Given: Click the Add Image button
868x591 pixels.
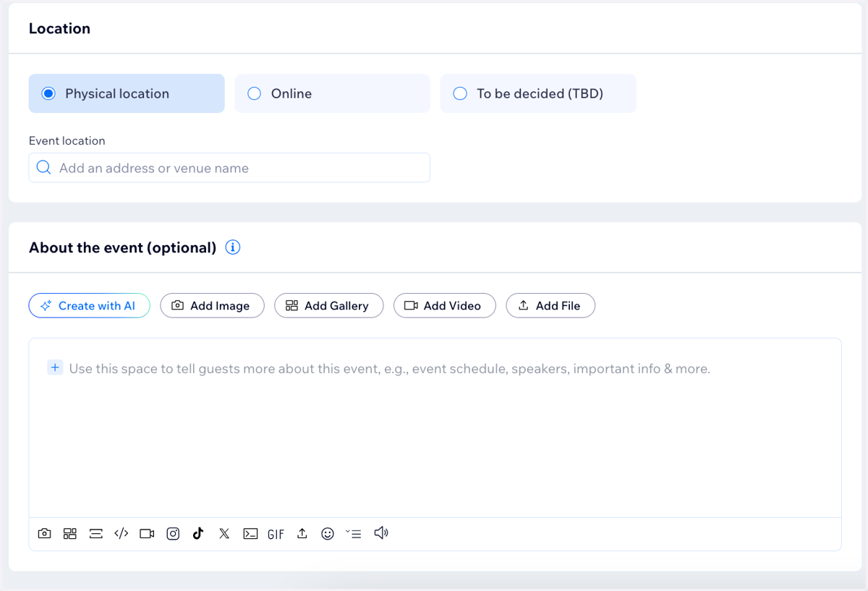Looking at the screenshot, I should [212, 305].
